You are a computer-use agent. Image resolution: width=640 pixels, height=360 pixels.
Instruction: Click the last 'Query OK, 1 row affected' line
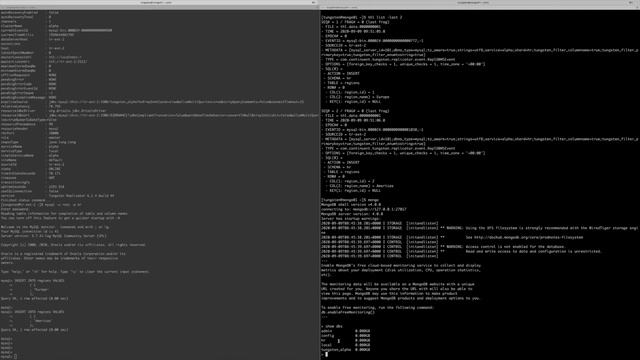point(35,330)
